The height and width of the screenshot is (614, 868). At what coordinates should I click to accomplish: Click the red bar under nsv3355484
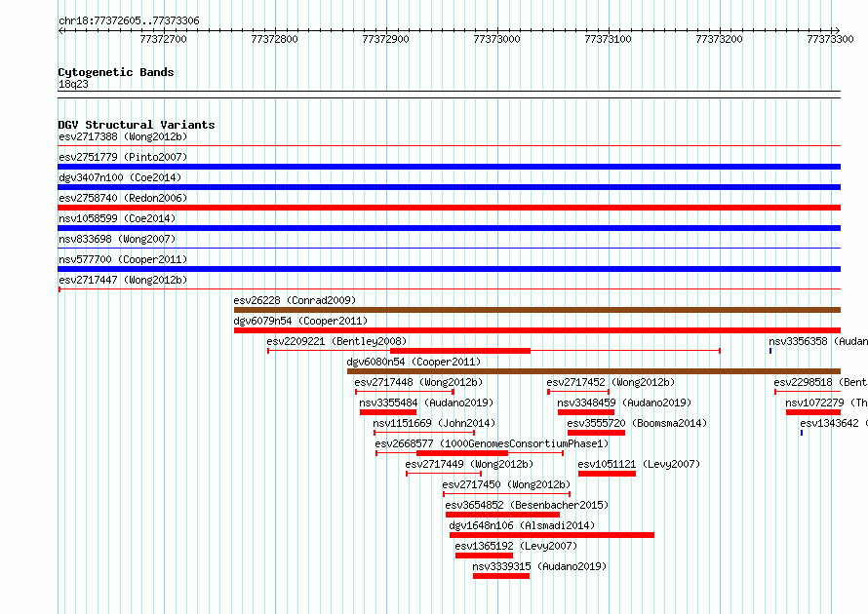(x=388, y=412)
